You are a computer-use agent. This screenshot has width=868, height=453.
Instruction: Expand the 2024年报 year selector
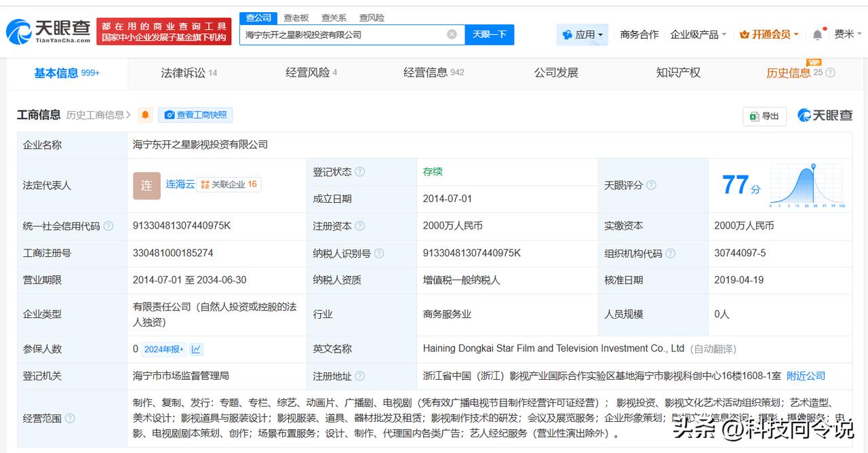coord(163,349)
